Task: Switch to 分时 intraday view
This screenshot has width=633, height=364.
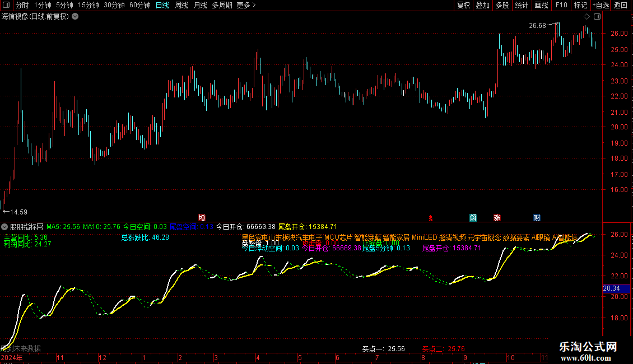Action: click(22, 5)
